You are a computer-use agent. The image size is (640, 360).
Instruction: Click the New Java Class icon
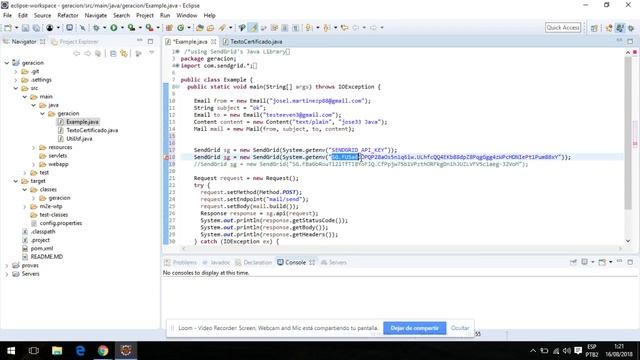180,28
